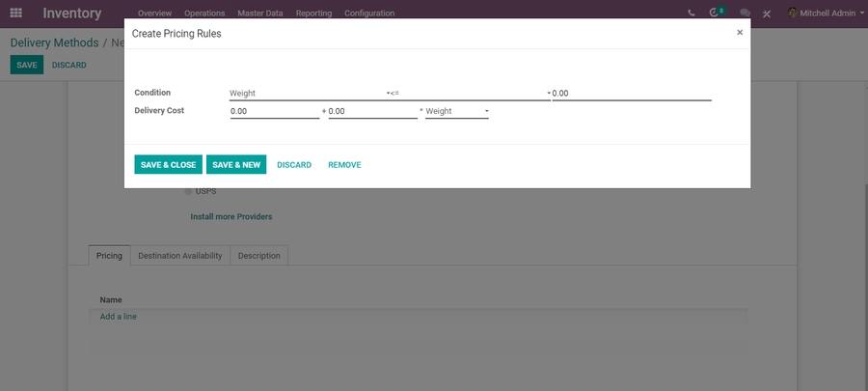Expand the Delivery Cost Weight factor dropdown
Image resolution: width=868 pixels, height=391 pixels.
[x=456, y=112]
